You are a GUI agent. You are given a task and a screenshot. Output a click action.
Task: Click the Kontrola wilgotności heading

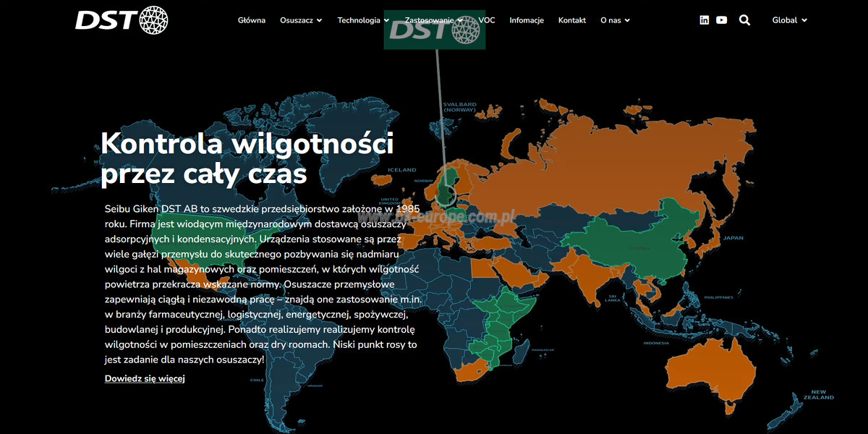coord(247,158)
